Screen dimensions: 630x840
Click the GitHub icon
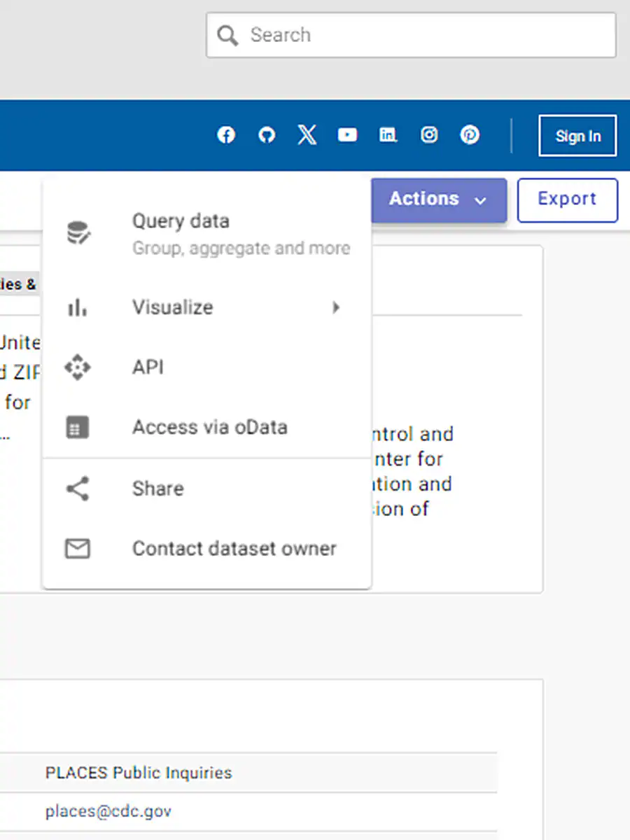[x=267, y=134]
